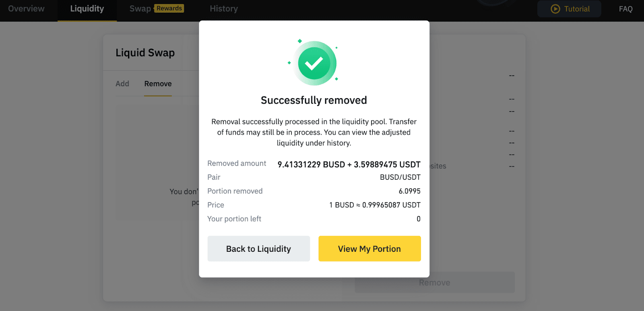
Task: Click the removed amount value
Action: 349,164
